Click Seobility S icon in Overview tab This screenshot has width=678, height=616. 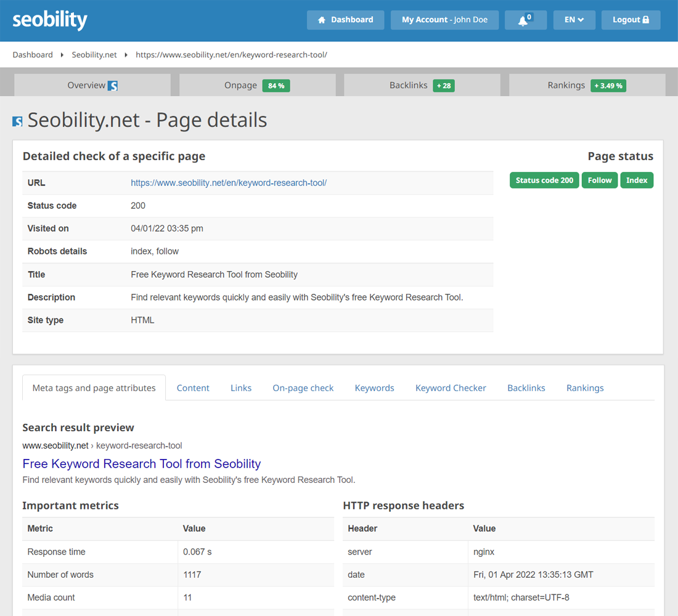pyautogui.click(x=112, y=86)
